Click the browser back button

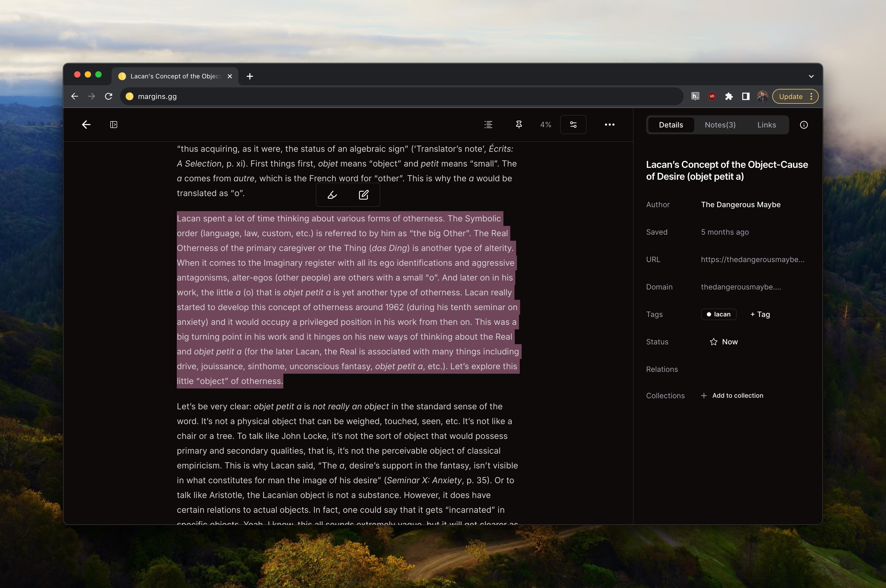75,96
